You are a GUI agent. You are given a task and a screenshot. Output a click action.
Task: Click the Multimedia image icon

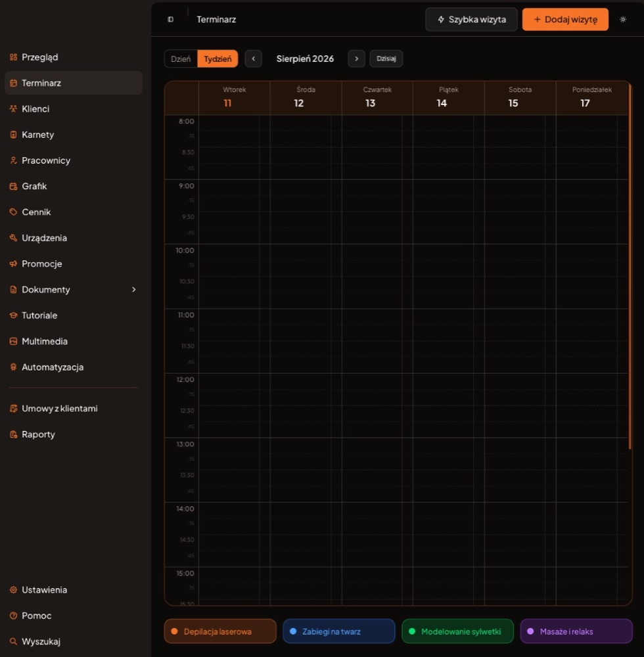pos(13,342)
